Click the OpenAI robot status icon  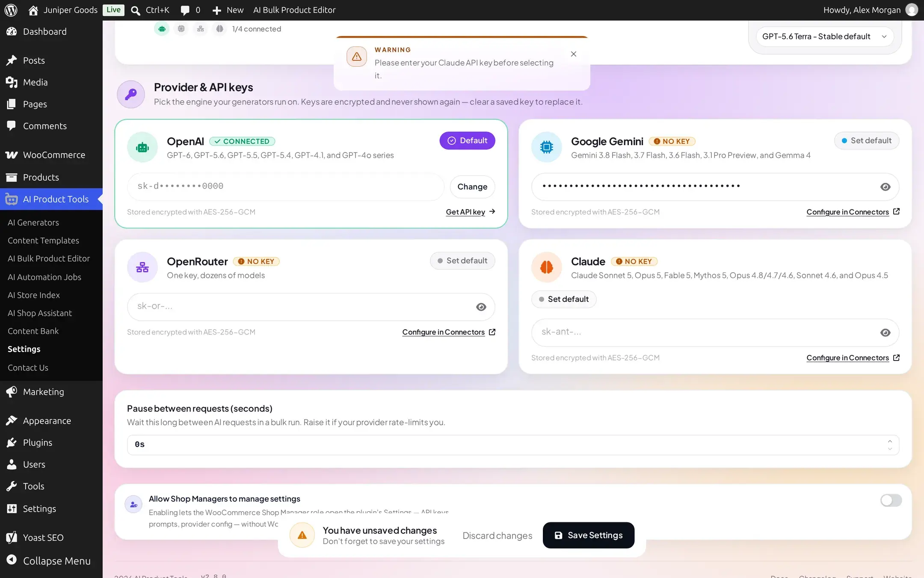[162, 29]
